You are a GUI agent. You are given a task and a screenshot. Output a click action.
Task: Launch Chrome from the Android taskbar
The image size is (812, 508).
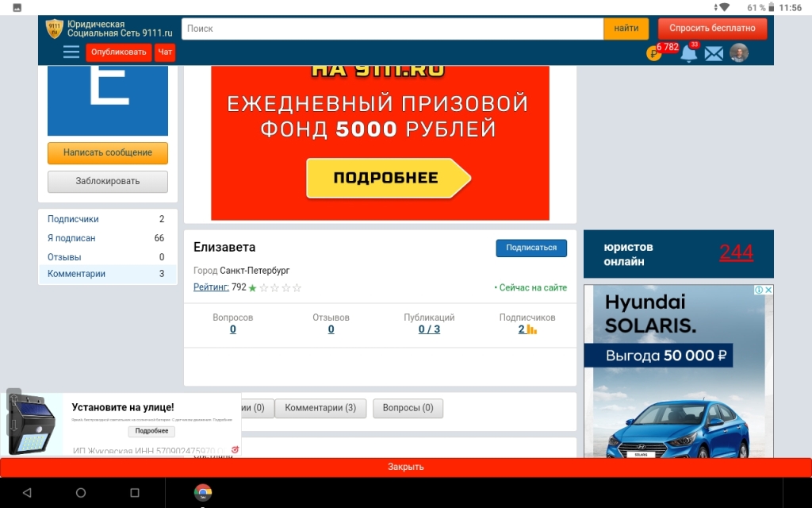click(203, 493)
